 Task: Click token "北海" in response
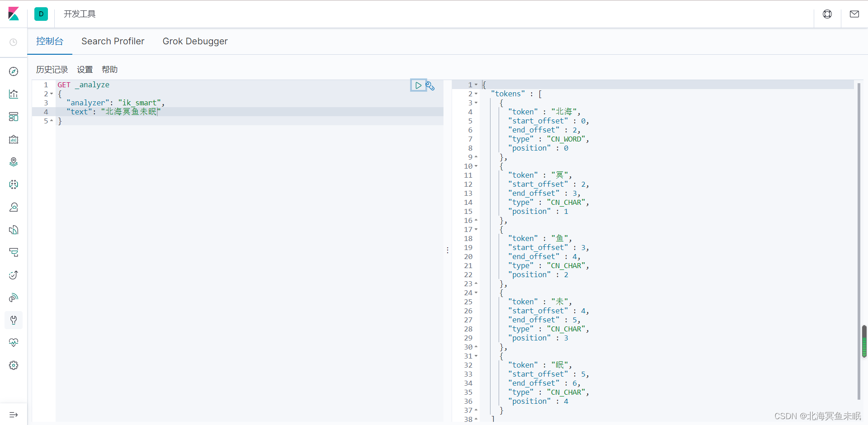tap(564, 112)
